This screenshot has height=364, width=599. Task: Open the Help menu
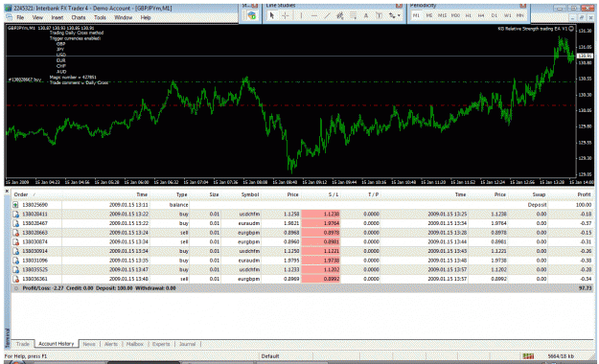(146, 17)
